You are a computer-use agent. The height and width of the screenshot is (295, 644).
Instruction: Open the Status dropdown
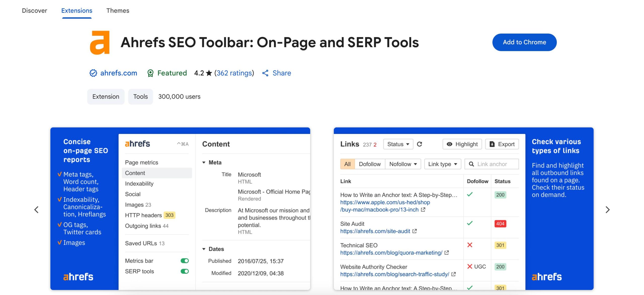[398, 144]
